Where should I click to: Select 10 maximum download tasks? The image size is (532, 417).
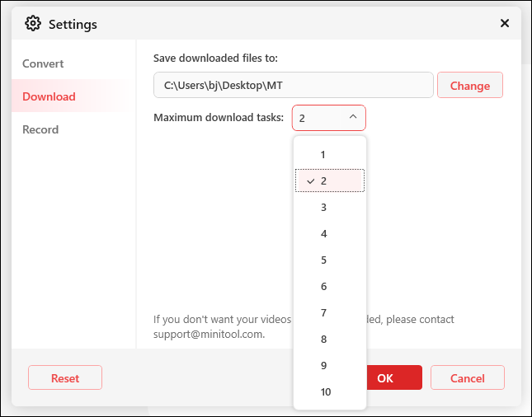329,391
